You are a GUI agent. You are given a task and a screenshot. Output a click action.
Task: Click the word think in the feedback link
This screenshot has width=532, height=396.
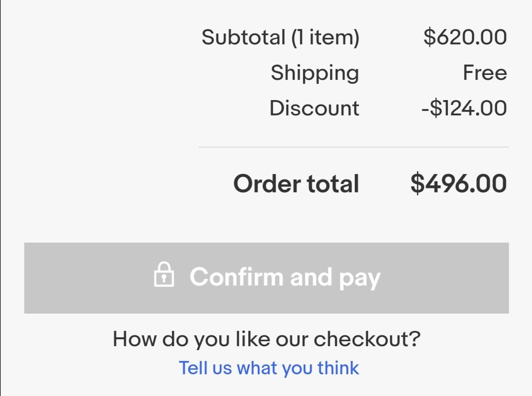[338, 368]
